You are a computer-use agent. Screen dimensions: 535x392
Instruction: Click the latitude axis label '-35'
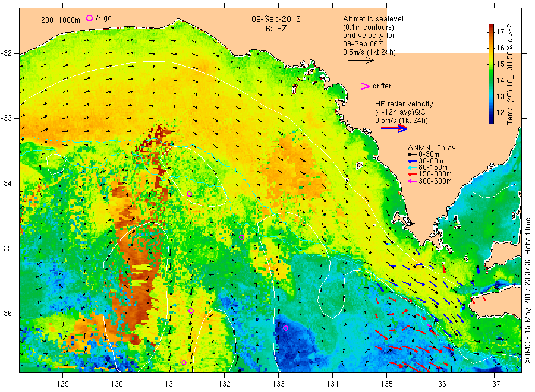click(x=7, y=249)
